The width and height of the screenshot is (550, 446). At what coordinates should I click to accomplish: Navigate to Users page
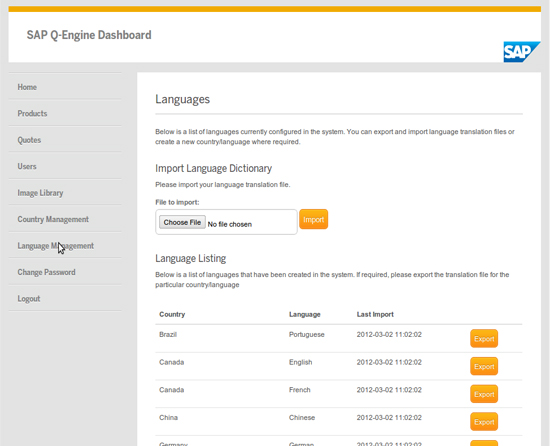[27, 166]
